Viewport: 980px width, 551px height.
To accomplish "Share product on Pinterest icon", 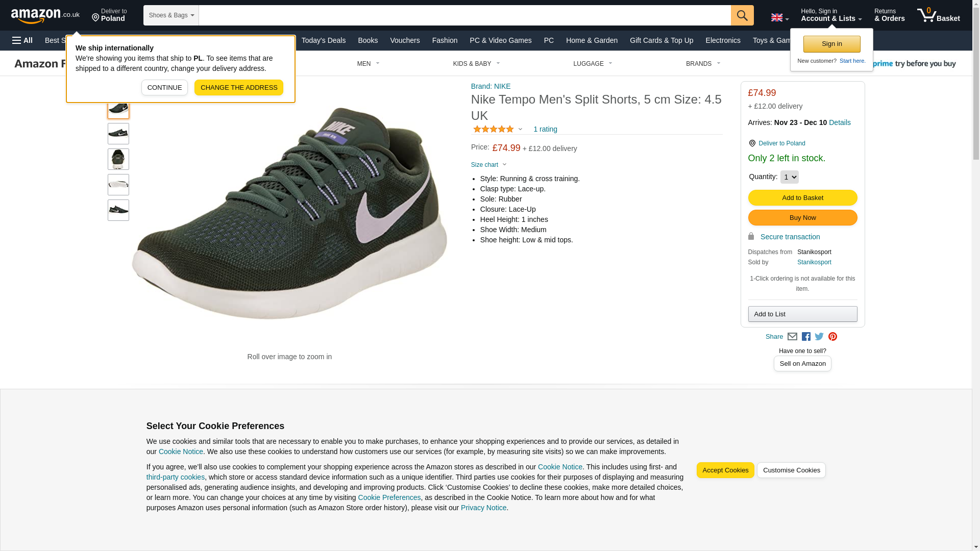I will [x=832, y=337].
